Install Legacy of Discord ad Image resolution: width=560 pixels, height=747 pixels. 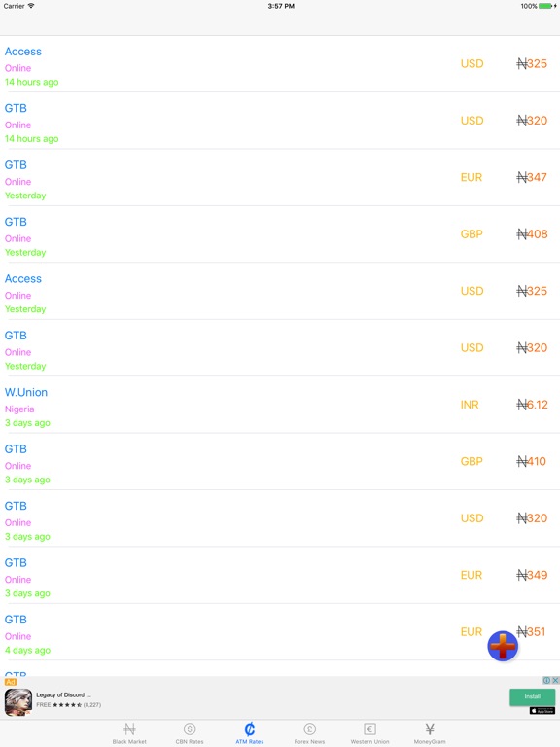[x=532, y=696]
